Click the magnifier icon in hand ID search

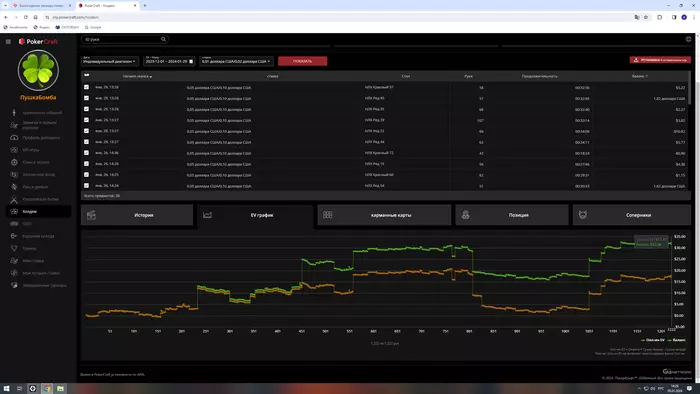pyautogui.click(x=163, y=39)
